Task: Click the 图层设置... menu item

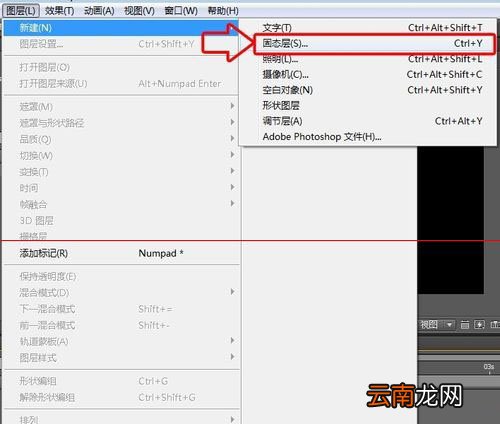Action: (x=122, y=44)
